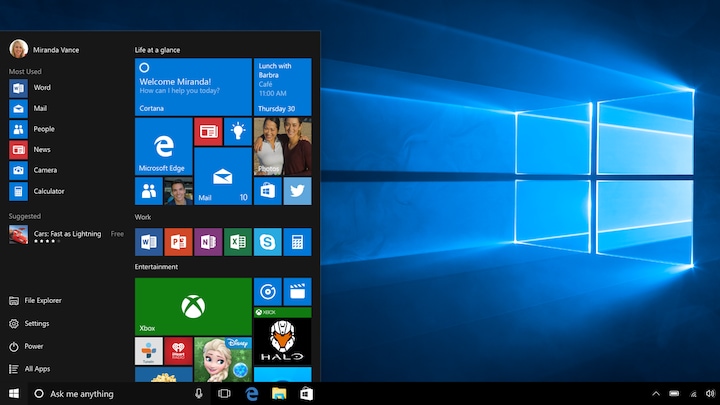Open the Calculator tile in Work group

(x=298, y=242)
